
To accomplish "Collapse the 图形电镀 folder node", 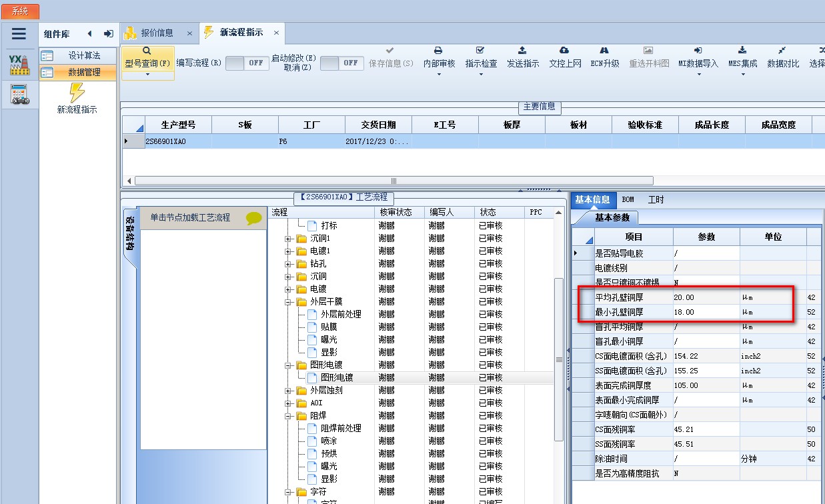I will (288, 365).
